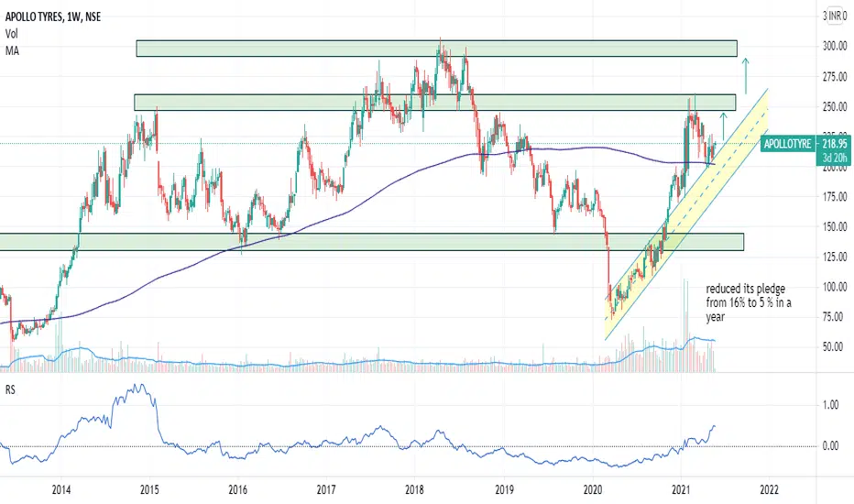Screen dimensions: 854x504
Task: Click the 3d 20h bar countdown label
Action: pyautogui.click(x=835, y=158)
